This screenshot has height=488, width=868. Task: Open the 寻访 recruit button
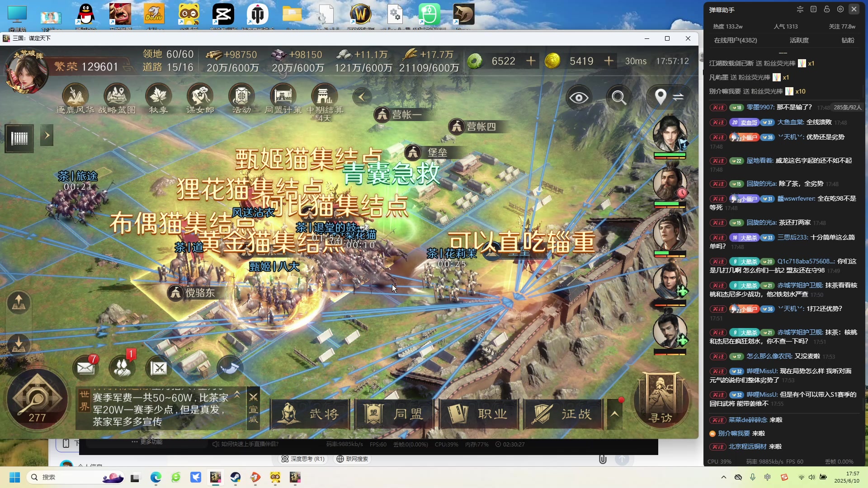pos(661,399)
